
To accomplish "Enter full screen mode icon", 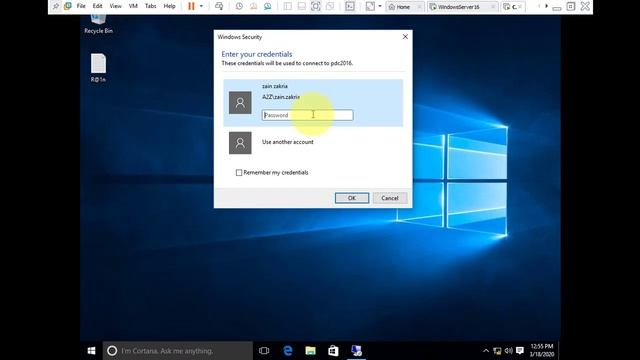I will click(316, 6).
